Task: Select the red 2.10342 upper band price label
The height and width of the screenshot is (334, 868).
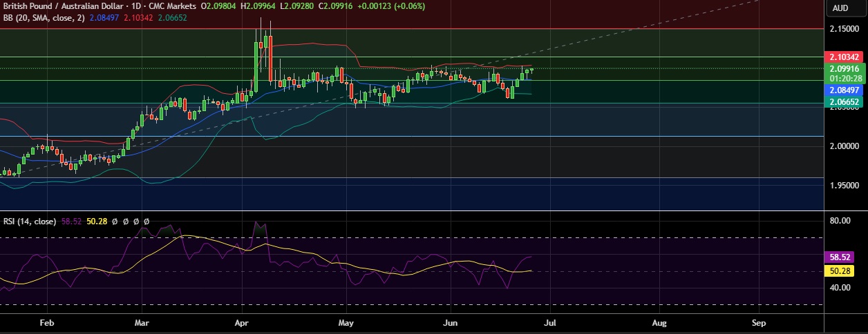Action: (x=844, y=57)
